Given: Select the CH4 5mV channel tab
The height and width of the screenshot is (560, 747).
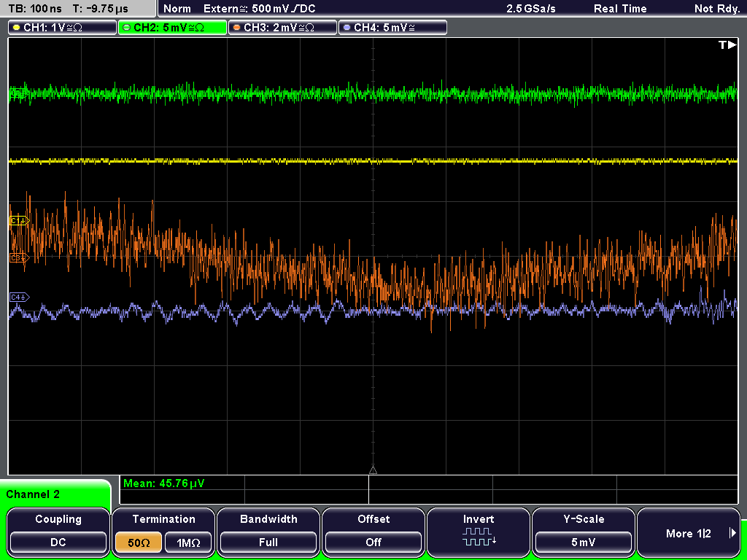Looking at the screenshot, I should point(392,28).
